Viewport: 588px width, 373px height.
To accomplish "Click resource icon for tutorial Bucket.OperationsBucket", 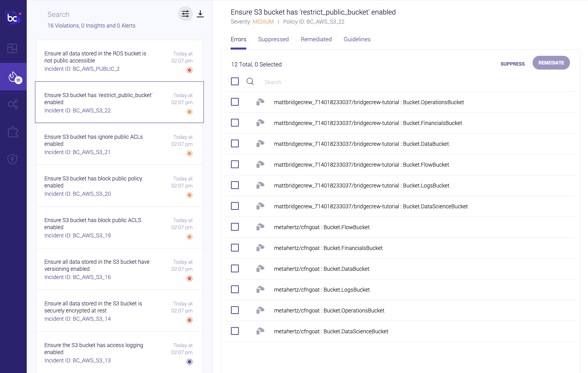I will coord(260,102).
